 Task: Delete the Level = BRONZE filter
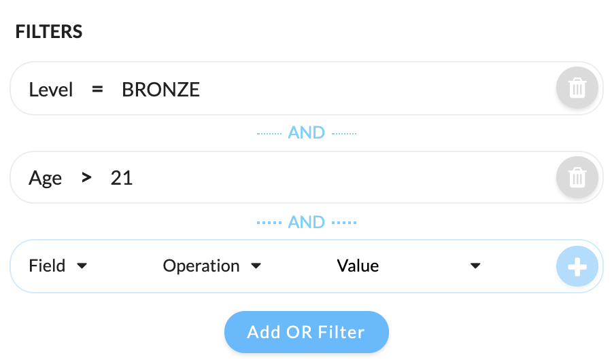pyautogui.click(x=577, y=88)
